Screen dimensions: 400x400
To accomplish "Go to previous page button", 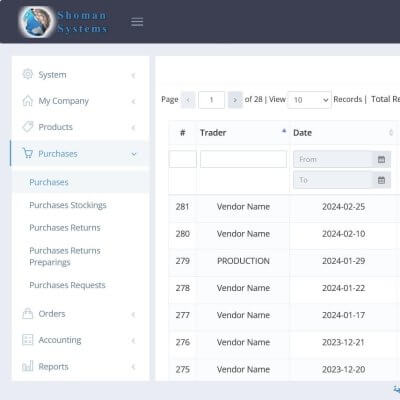I will (188, 100).
